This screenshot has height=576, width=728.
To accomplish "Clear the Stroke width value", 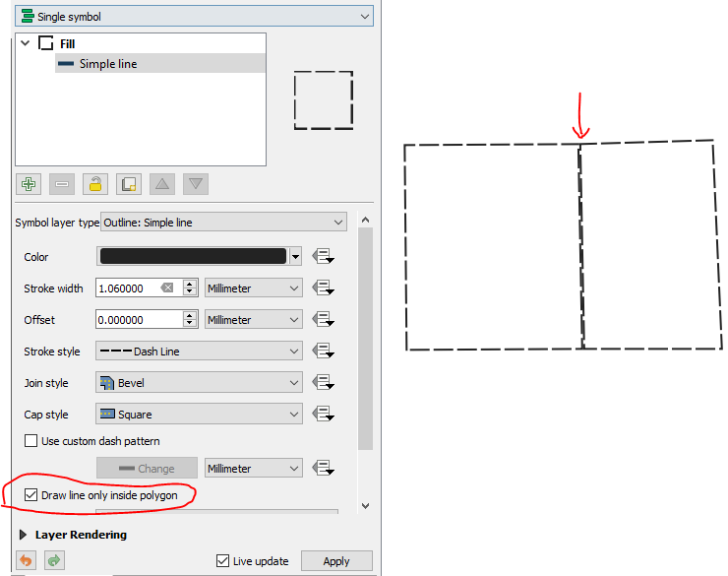I will click(x=167, y=288).
